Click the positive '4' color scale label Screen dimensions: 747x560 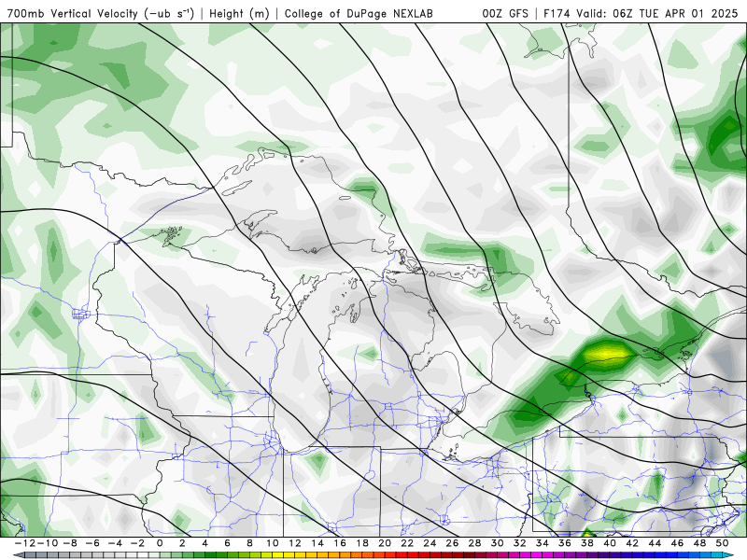coord(204,543)
